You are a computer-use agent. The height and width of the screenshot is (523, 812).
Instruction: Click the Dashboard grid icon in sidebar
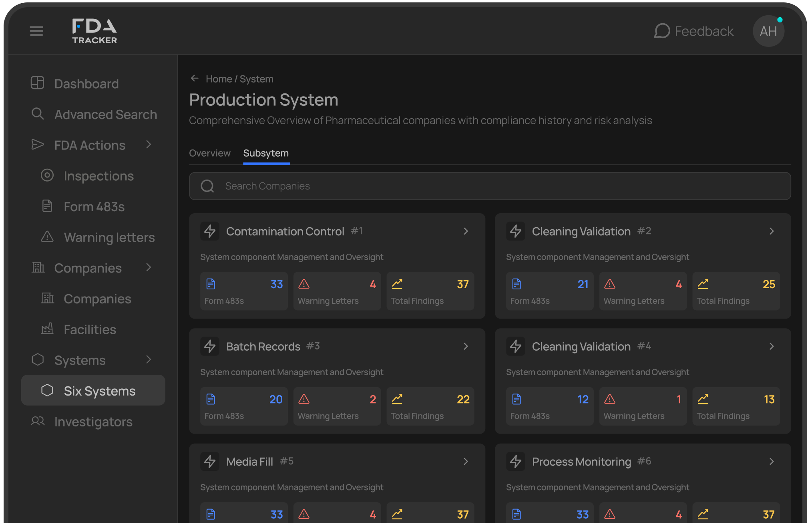click(38, 83)
